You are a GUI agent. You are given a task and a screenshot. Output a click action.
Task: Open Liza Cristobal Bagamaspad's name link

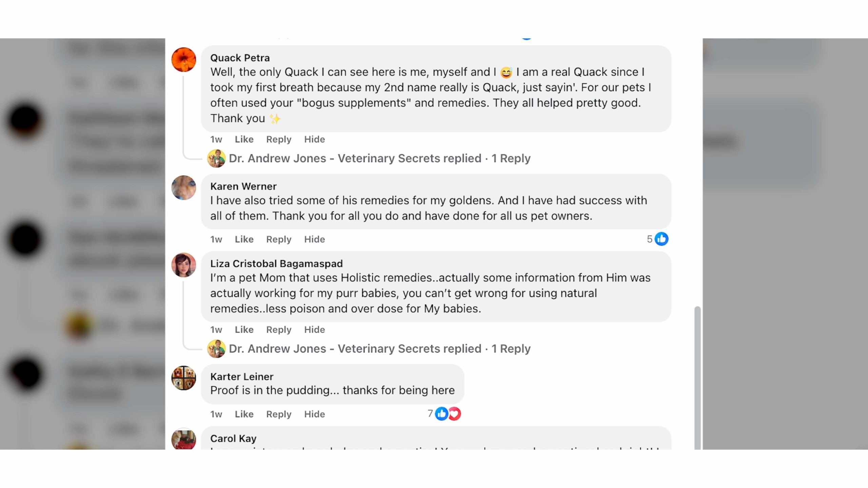pyautogui.click(x=276, y=264)
